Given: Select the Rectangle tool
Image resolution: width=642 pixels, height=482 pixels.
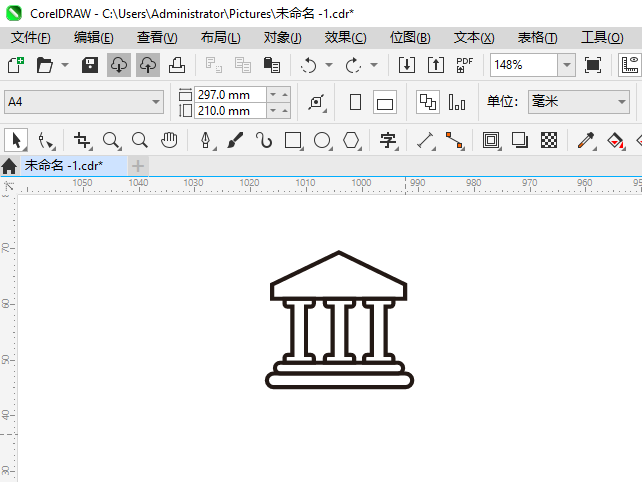Looking at the screenshot, I should [293, 140].
